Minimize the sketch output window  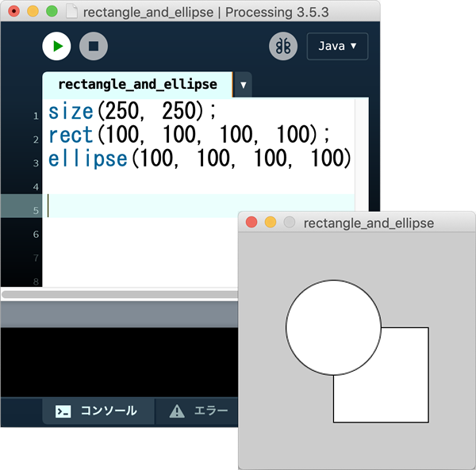tap(271, 223)
